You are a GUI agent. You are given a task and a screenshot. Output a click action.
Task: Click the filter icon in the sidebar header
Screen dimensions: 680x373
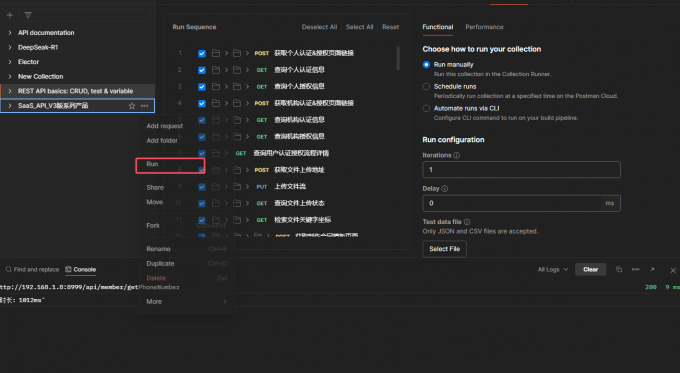[x=28, y=16]
